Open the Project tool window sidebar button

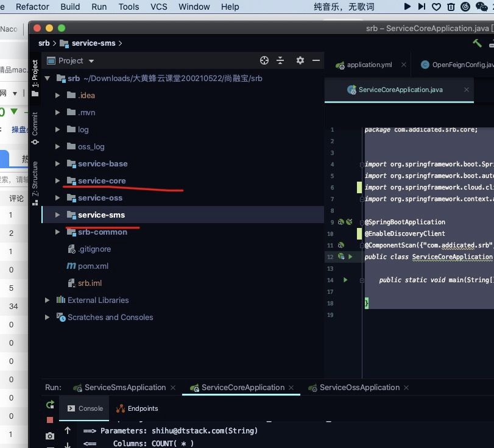[x=35, y=78]
